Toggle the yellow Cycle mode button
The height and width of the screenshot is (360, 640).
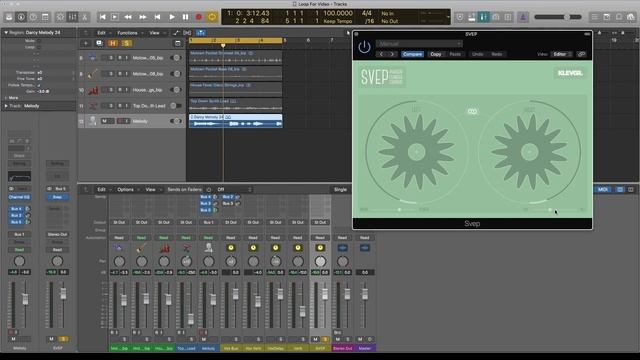[x=212, y=17]
